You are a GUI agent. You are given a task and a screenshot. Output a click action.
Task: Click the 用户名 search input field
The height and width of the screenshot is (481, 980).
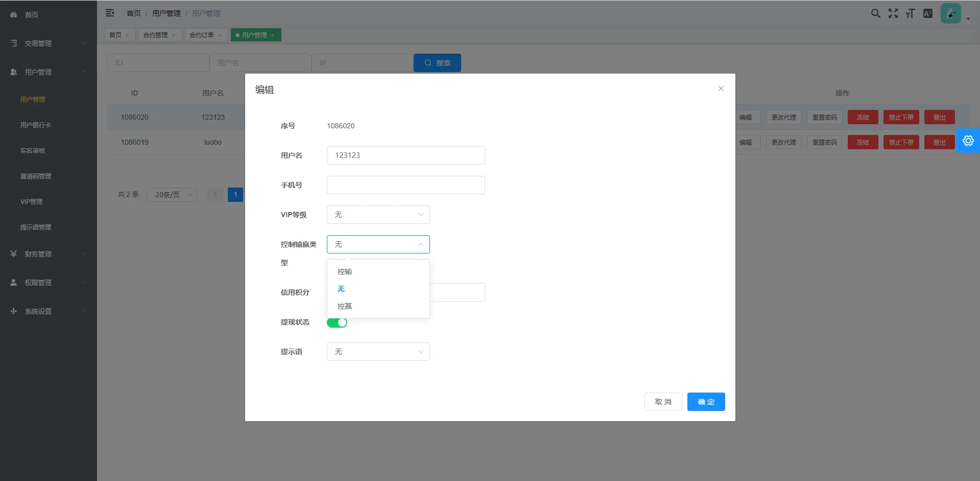point(260,62)
